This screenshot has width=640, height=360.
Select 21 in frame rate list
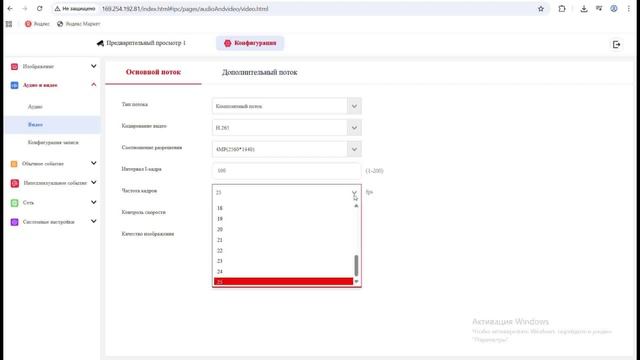tap(283, 240)
